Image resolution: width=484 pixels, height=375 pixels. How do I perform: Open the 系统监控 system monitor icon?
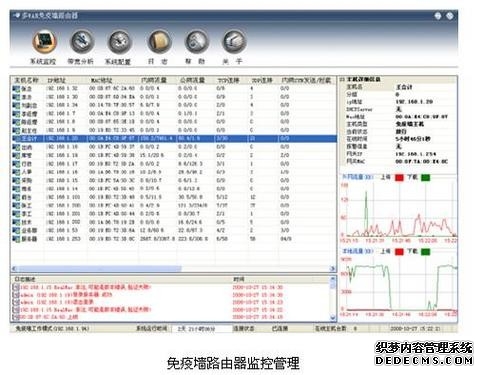pyautogui.click(x=44, y=41)
